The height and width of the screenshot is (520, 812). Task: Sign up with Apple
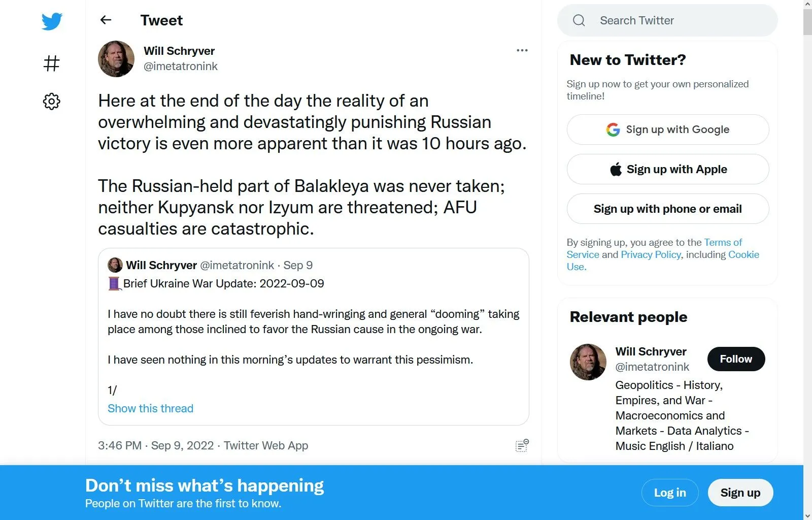[x=667, y=169]
